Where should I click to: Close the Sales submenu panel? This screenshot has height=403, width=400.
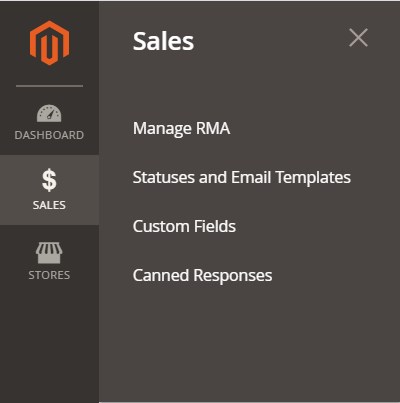358,38
